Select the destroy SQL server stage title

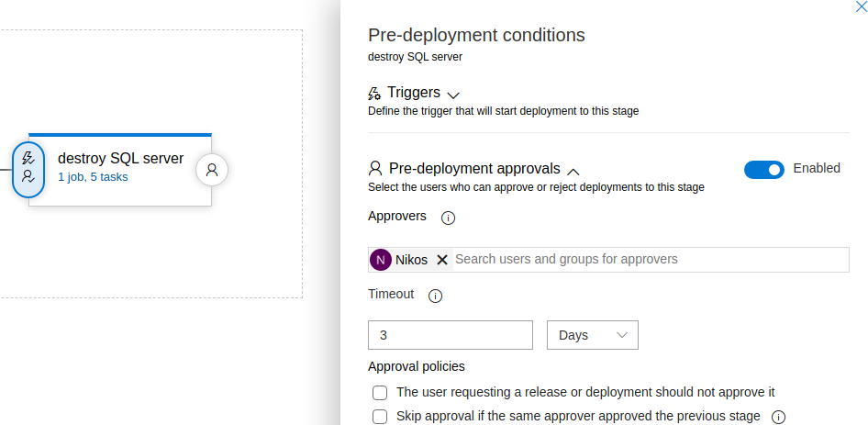[x=121, y=159]
